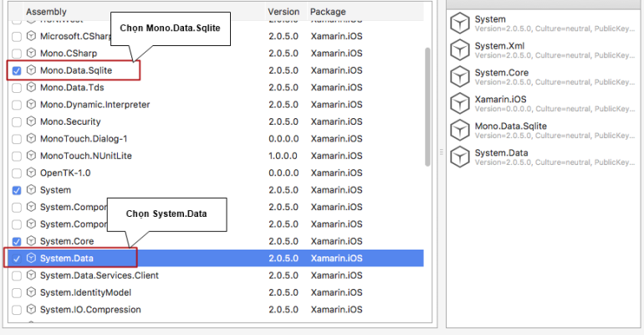Click the OpenTK-1.0 assembly icon
This screenshot has width=644, height=335.
pyautogui.click(x=31, y=173)
